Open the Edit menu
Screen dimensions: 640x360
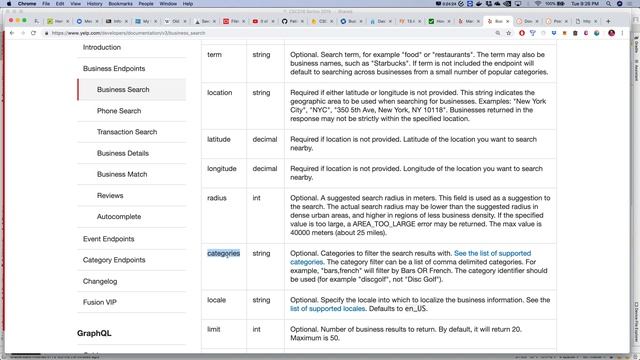(60, 4)
